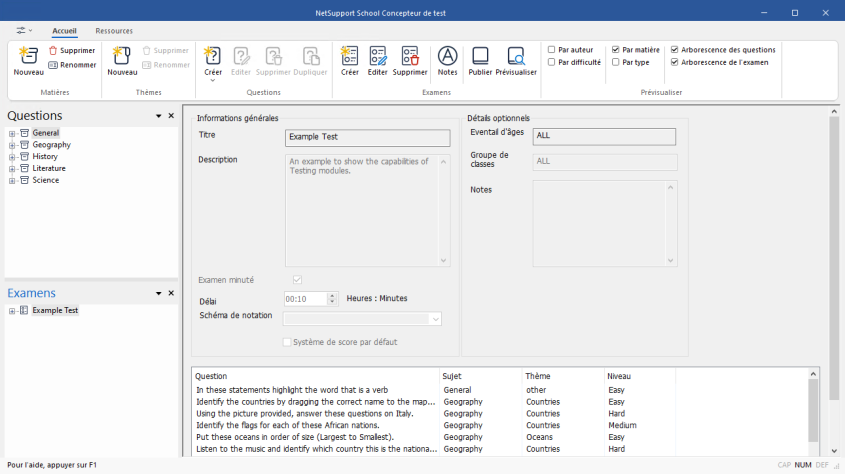Toggle Par auteur checkbox

551,50
